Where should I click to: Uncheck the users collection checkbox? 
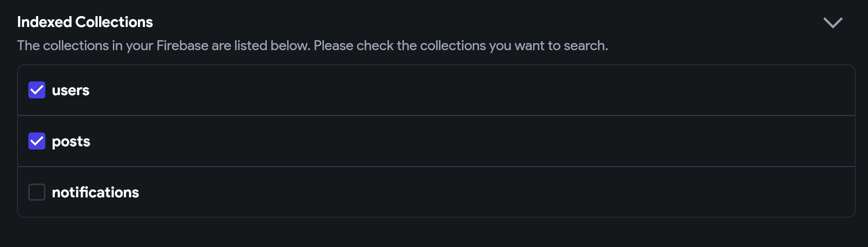(x=37, y=90)
